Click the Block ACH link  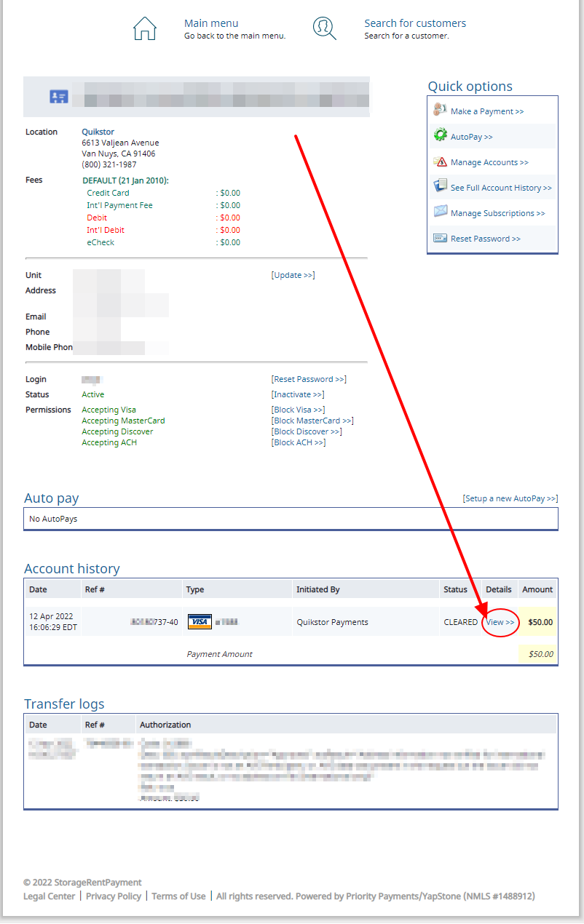pos(299,442)
